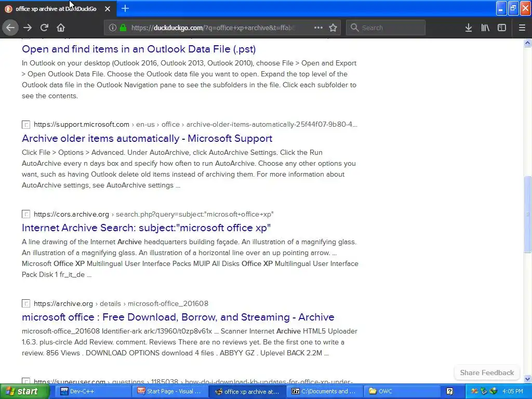Viewport: 532px width, 399px height.
Task: Click the first system tray icon
Action: click(474, 392)
